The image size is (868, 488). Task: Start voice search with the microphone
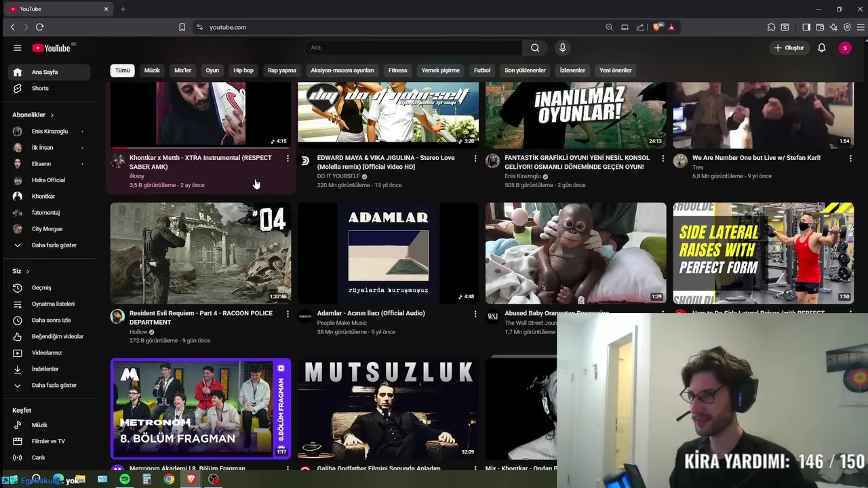click(x=562, y=47)
